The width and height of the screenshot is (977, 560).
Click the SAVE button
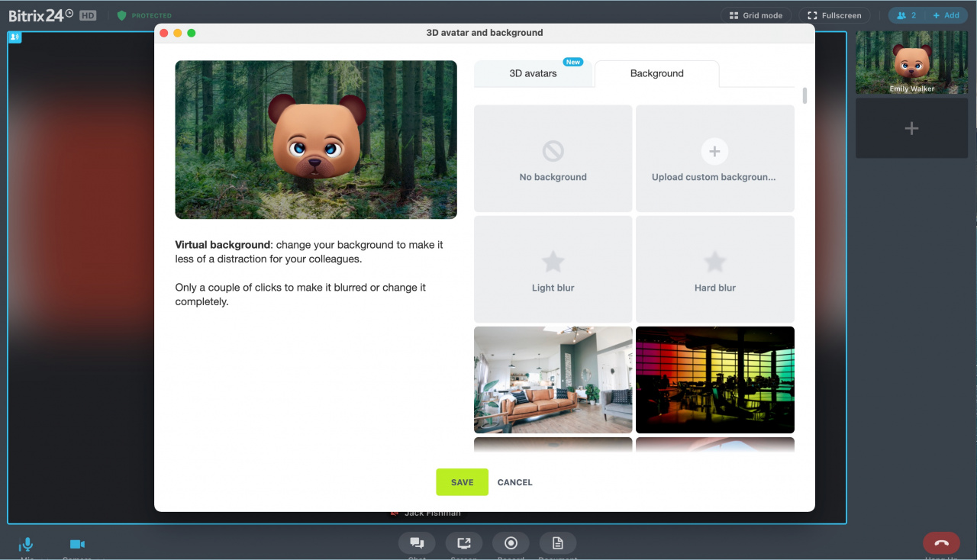point(462,482)
